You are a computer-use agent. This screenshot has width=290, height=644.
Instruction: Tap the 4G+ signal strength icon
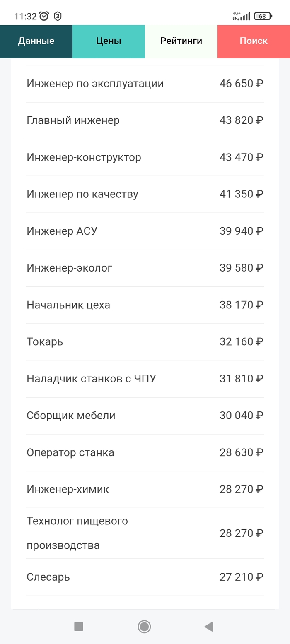[x=242, y=16]
